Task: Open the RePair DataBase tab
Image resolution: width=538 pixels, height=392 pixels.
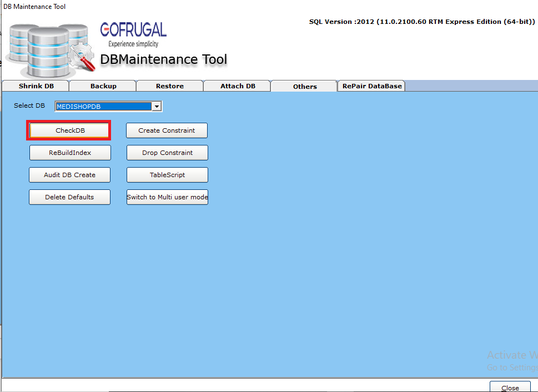Action: [x=371, y=86]
